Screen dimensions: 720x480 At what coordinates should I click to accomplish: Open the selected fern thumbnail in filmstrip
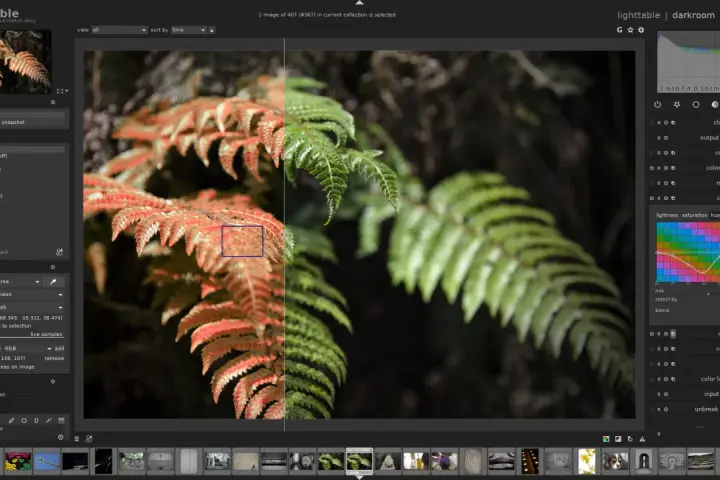(359, 461)
